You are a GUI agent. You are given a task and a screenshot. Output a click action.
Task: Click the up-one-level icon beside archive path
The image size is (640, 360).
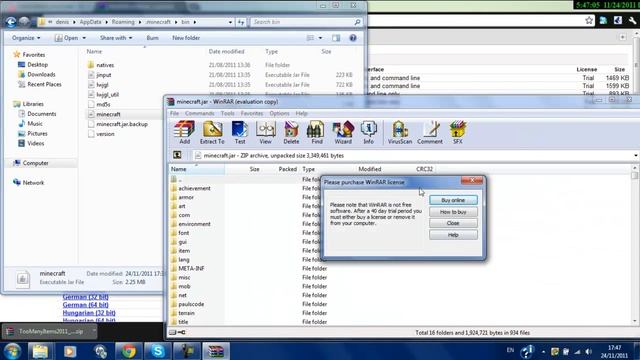pos(177,155)
